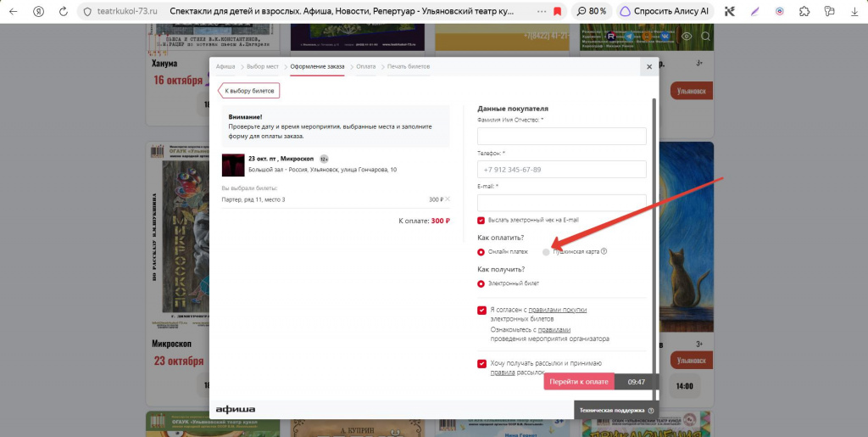Reload the page with the refresh icon
Image resolution: width=868 pixels, height=437 pixels.
click(63, 11)
